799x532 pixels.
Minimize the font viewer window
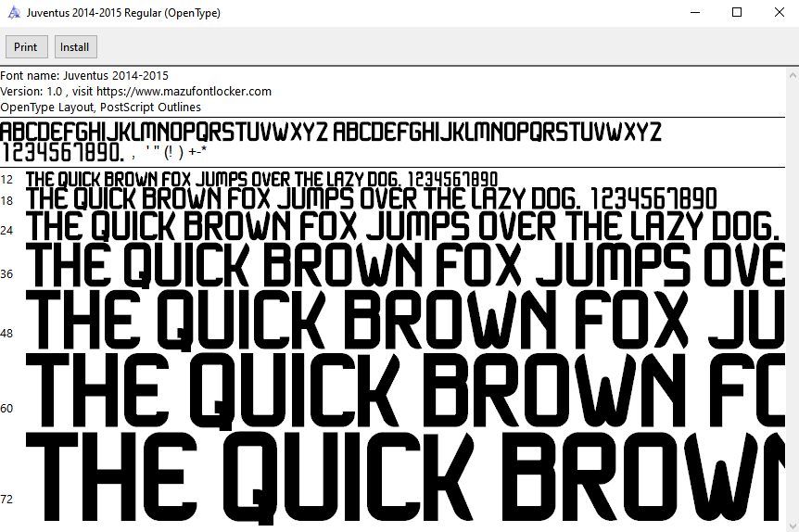[x=694, y=13]
